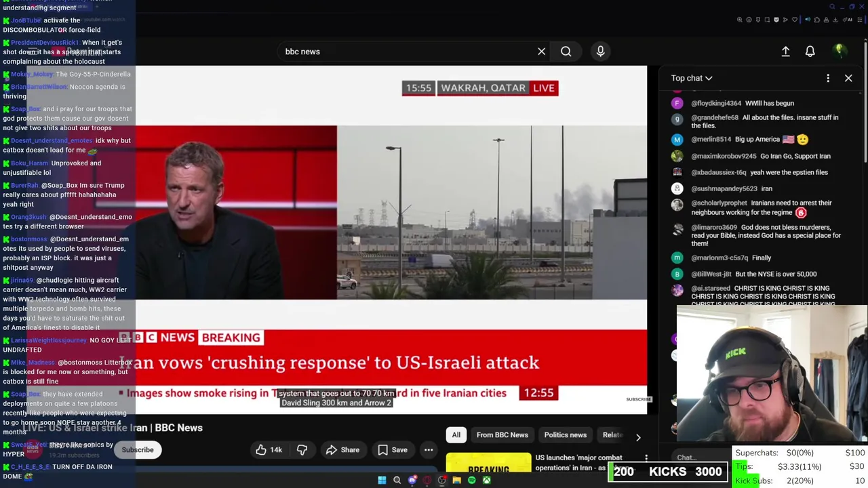868x488 pixels.
Task: Open Xbox app from the taskbar
Action: click(487, 481)
